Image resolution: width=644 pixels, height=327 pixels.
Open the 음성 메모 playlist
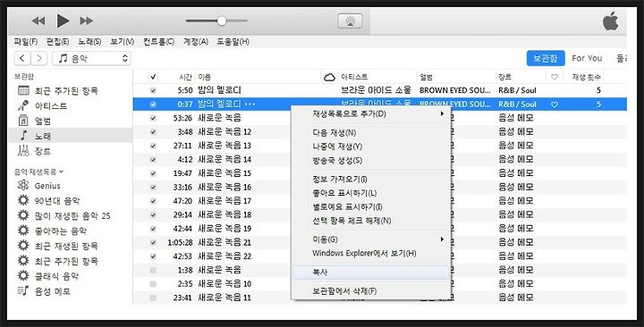[x=53, y=291]
